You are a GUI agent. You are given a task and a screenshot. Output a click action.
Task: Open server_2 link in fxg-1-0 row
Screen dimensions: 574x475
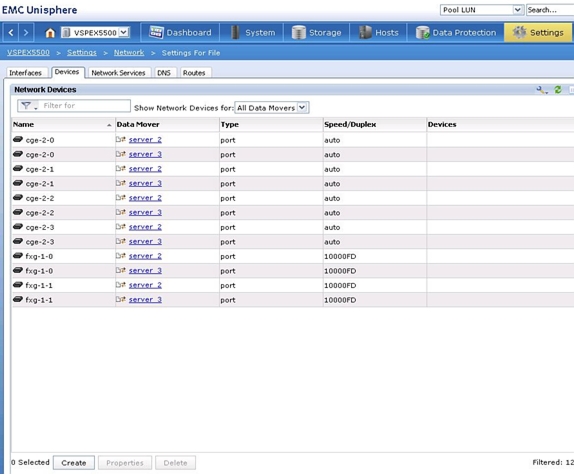point(145,256)
